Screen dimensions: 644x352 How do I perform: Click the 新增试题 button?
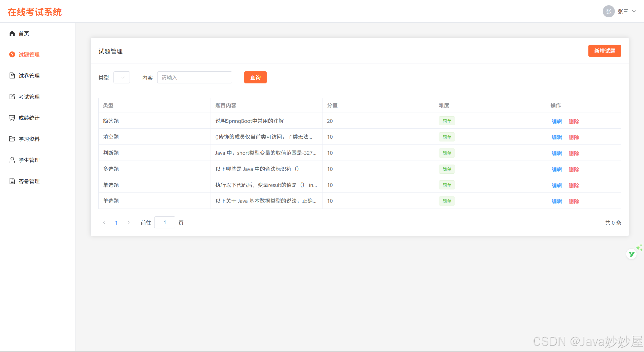(605, 51)
